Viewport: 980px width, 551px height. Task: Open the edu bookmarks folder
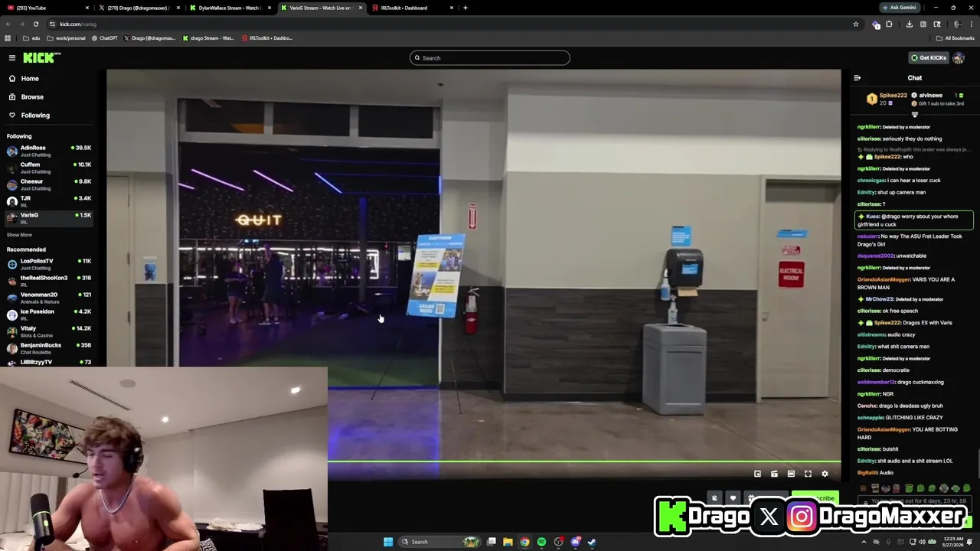pos(31,38)
